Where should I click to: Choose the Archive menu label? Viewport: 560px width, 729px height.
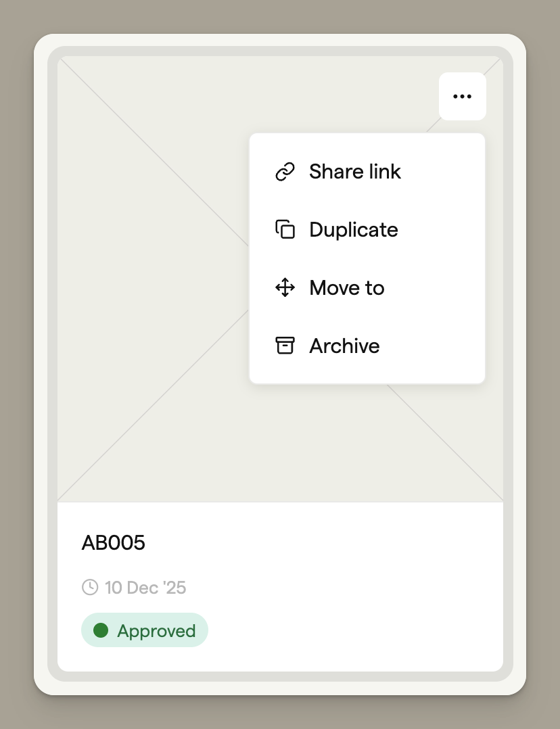(x=344, y=346)
